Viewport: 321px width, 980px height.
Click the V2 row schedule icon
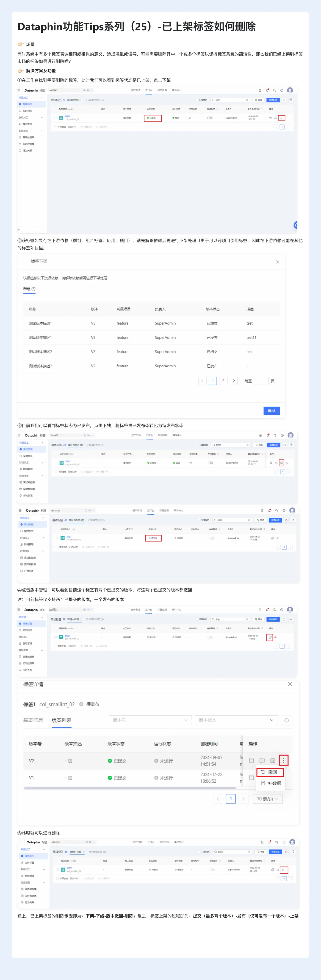273,760
